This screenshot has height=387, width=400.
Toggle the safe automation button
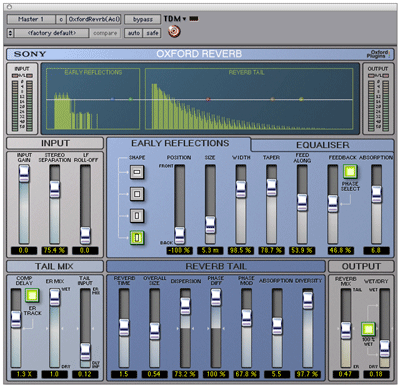click(152, 33)
